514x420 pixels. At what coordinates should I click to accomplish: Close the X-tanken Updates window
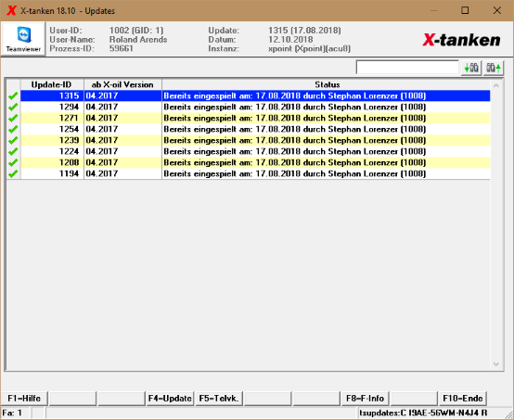coord(497,10)
